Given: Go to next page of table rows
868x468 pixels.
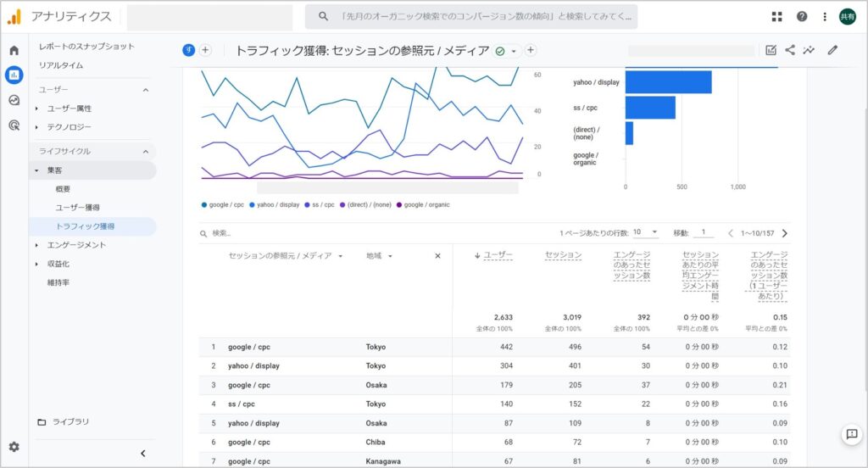Looking at the screenshot, I should pyautogui.click(x=784, y=233).
